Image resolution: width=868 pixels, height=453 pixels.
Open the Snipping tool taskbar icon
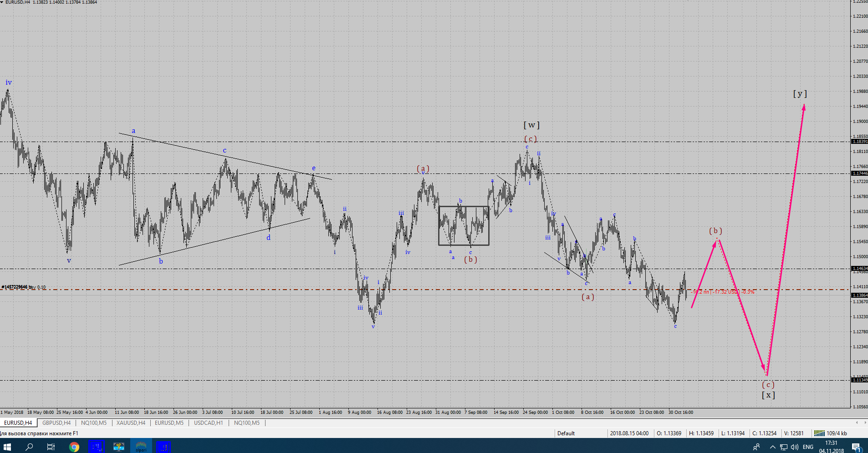click(118, 447)
